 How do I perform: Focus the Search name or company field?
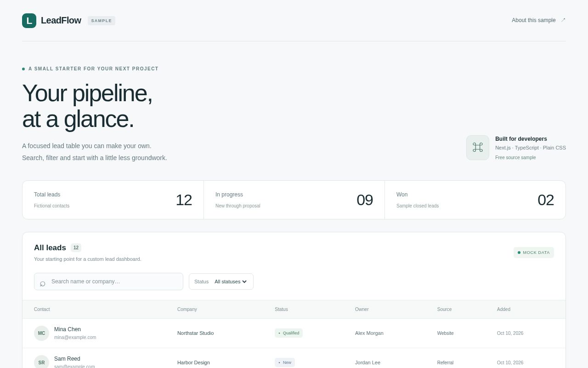(108, 282)
